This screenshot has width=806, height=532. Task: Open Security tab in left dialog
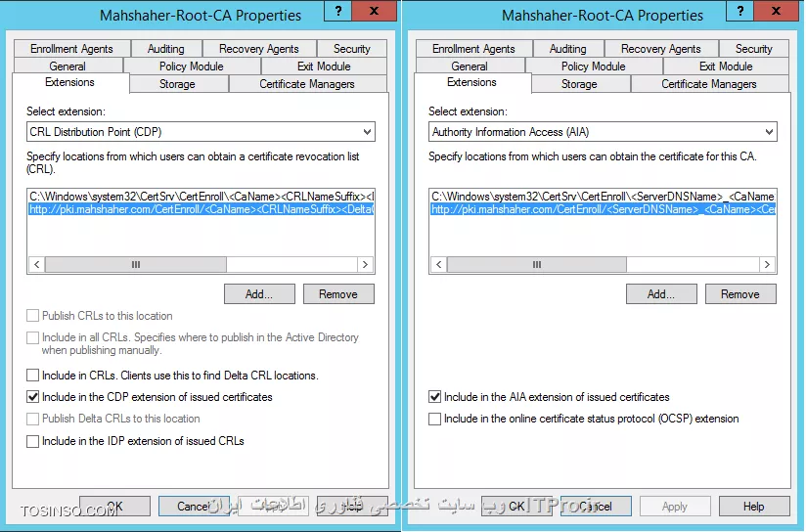pyautogui.click(x=351, y=48)
